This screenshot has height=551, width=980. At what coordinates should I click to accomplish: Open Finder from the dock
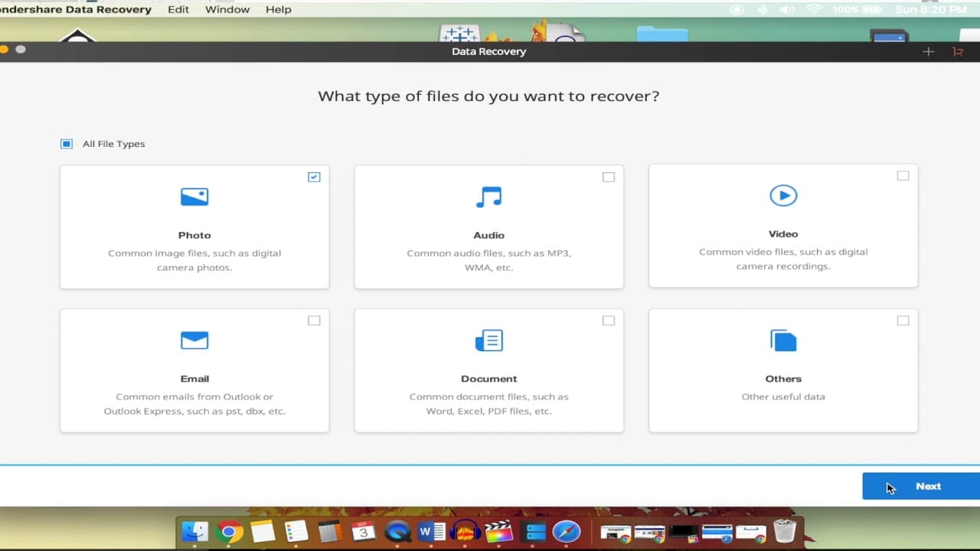pyautogui.click(x=196, y=531)
